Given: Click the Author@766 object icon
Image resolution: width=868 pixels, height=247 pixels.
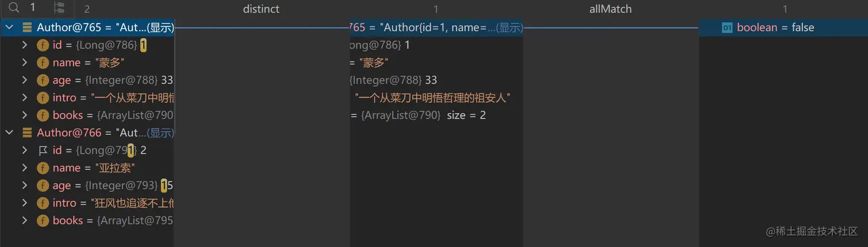Looking at the screenshot, I should pos(27,133).
